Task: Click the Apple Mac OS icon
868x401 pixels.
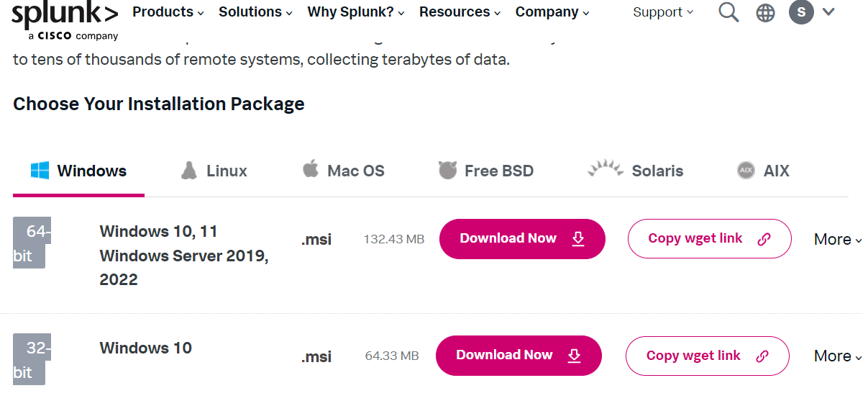Action: click(311, 170)
